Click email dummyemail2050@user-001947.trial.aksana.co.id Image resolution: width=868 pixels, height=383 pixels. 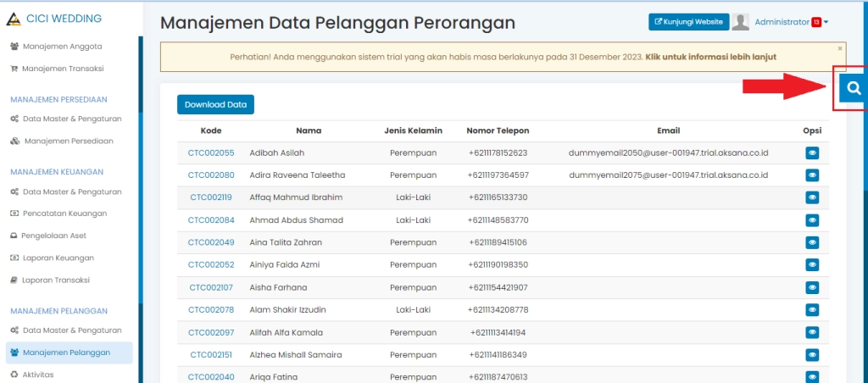(669, 153)
